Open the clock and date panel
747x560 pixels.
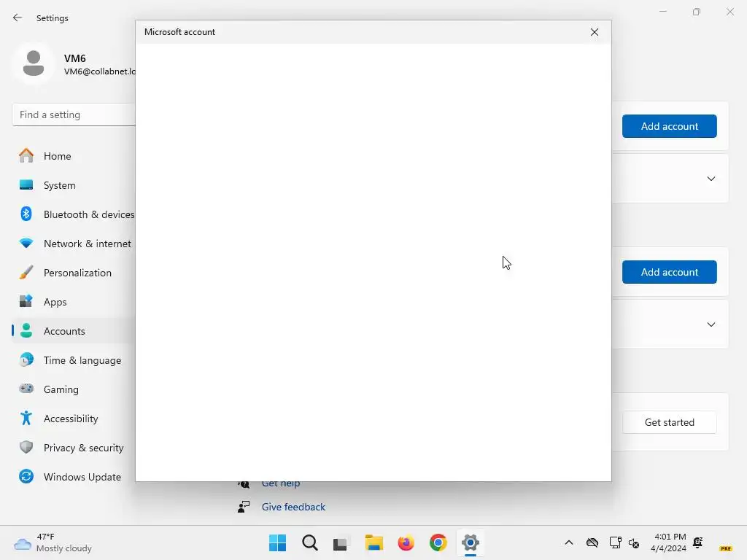[x=670, y=542]
